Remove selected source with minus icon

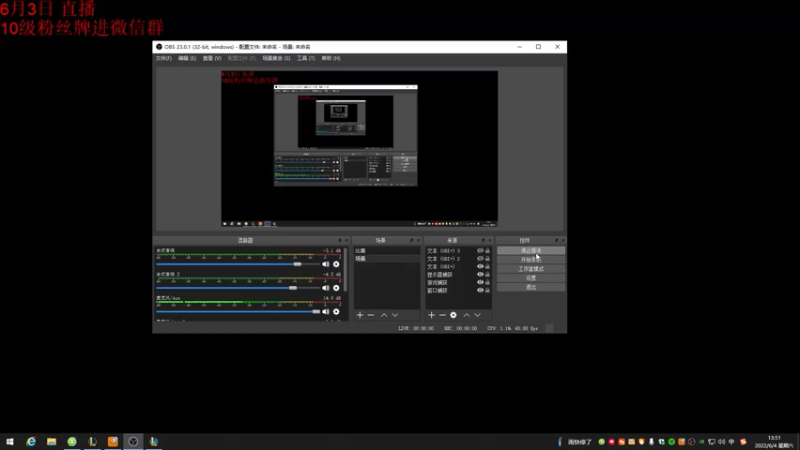(x=442, y=315)
